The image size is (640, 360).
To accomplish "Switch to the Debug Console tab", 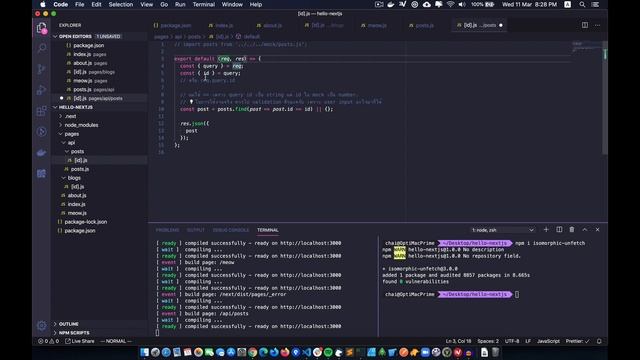I will tap(231, 230).
